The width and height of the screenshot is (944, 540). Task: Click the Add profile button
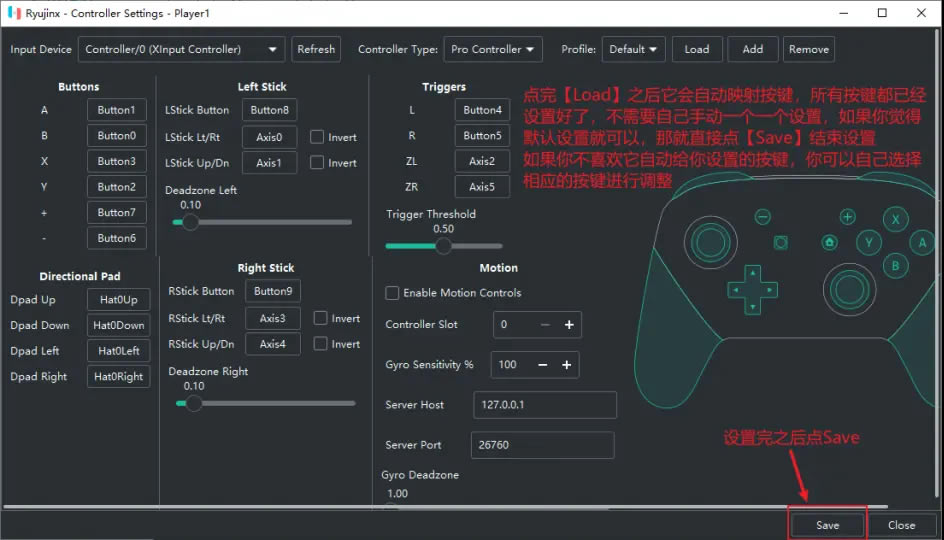coord(753,49)
